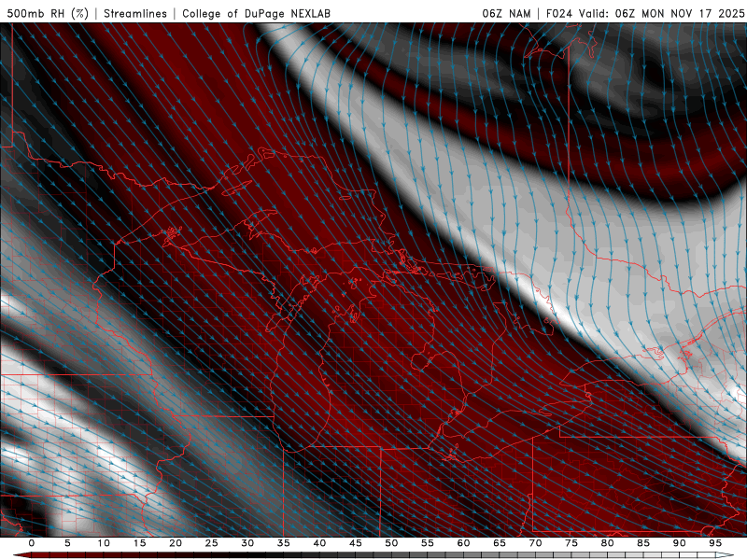Click the 0 value on the color scale
Image resolution: width=747 pixels, height=560 pixels.
(x=32, y=543)
